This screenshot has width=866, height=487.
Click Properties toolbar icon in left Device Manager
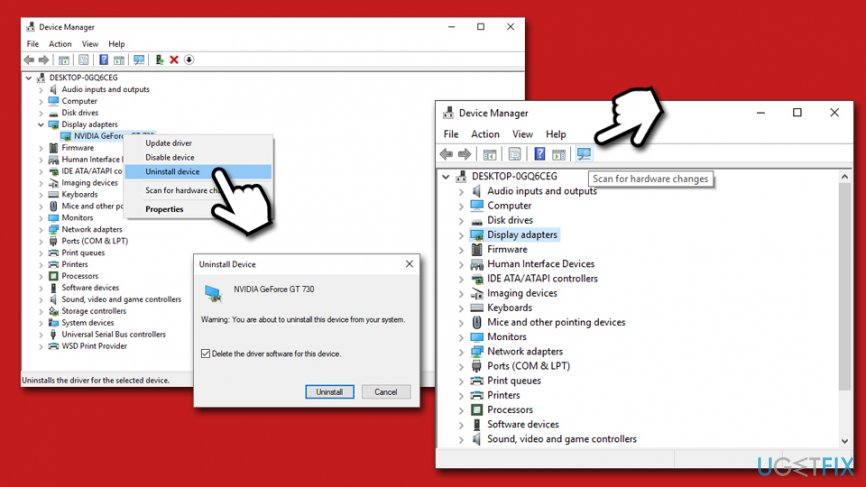click(x=83, y=60)
